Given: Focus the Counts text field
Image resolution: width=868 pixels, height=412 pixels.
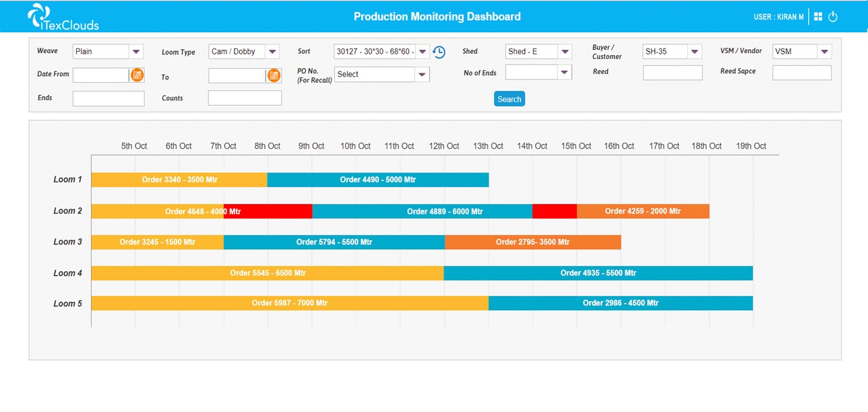Looking at the screenshot, I should click(245, 98).
